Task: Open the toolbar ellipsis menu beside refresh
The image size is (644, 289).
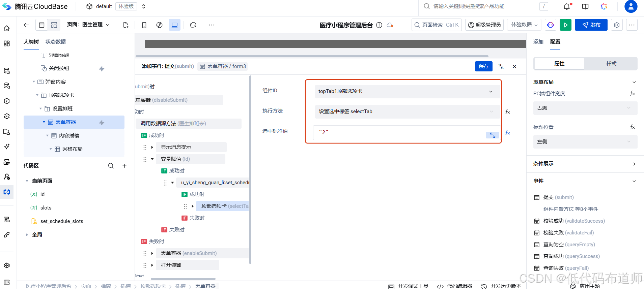Action: [x=212, y=25]
